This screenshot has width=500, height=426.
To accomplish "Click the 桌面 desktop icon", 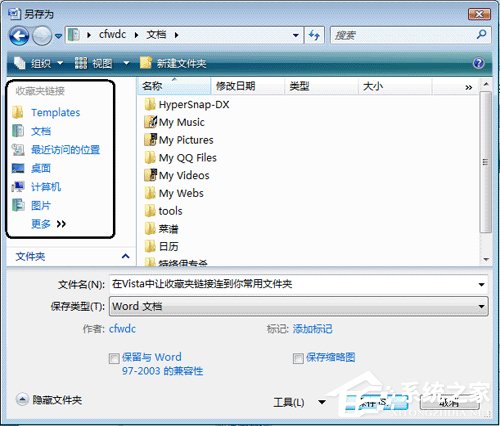I will [x=18, y=168].
